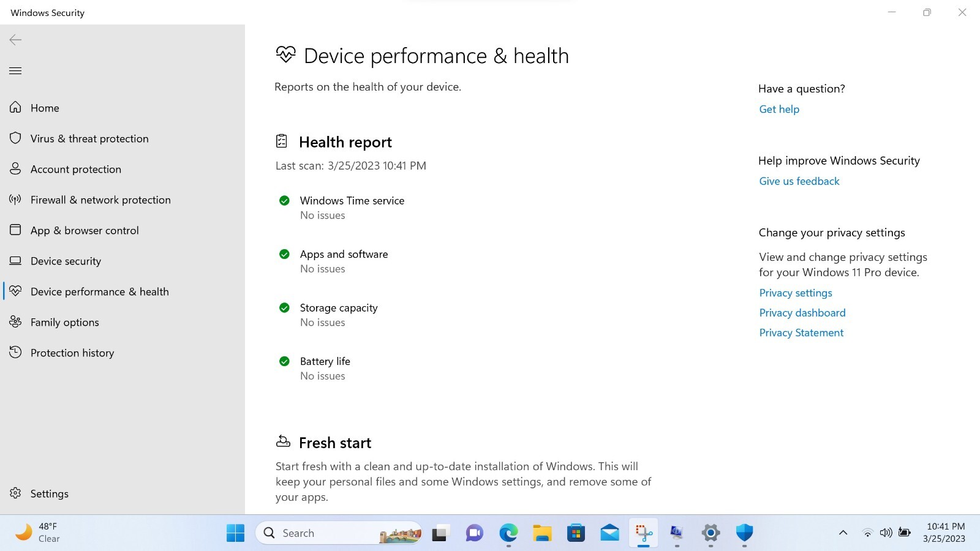The height and width of the screenshot is (551, 980).
Task: Collapse the navigation hamburger menu
Action: [x=15, y=70]
